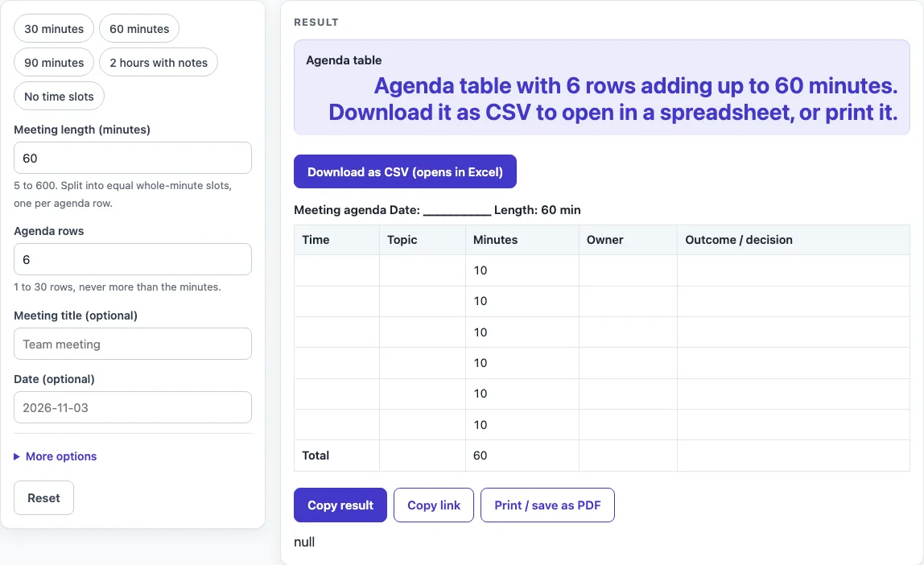The image size is (924, 565).
Task: Click the 'Meeting agenda Date' caption line
Action: (437, 210)
